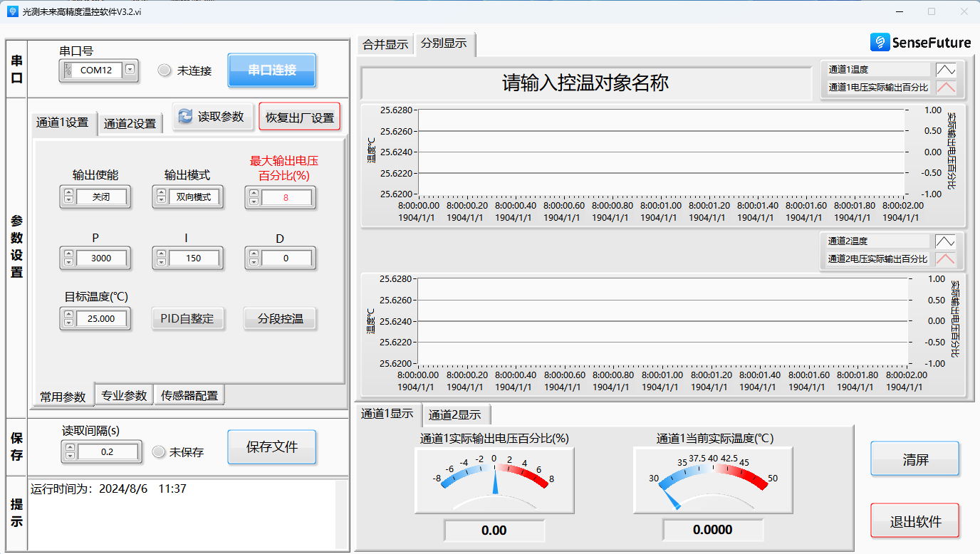Viewport: 980px width, 554px height.
Task: Click the 恢复出厂设置 button
Action: tap(300, 117)
